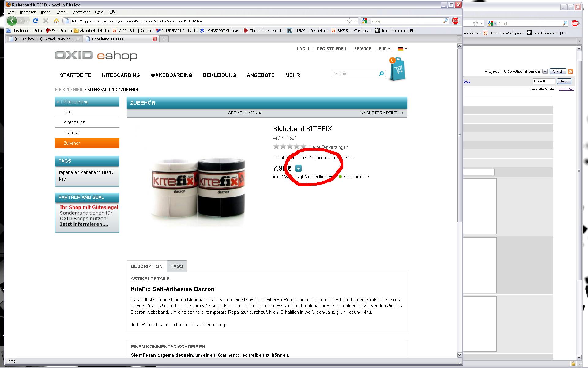Click the star rating row under ArtNr

coord(289,147)
